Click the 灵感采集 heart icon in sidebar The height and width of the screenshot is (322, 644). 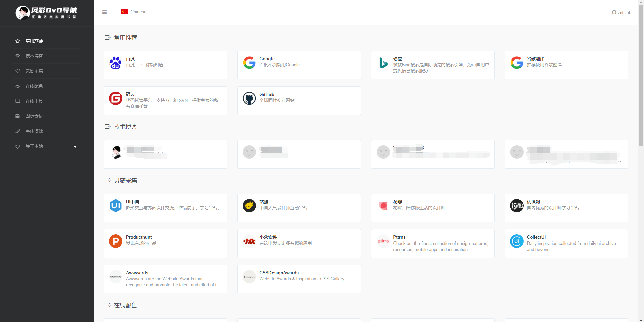[x=17, y=71]
